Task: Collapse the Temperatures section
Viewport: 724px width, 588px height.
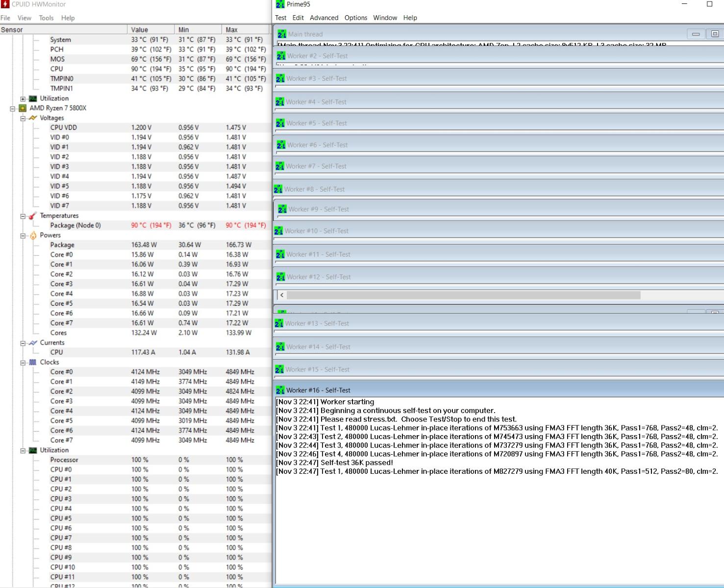Action: [23, 216]
